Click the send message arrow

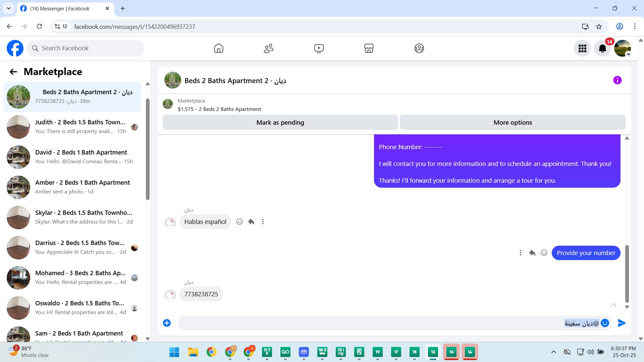tap(622, 323)
